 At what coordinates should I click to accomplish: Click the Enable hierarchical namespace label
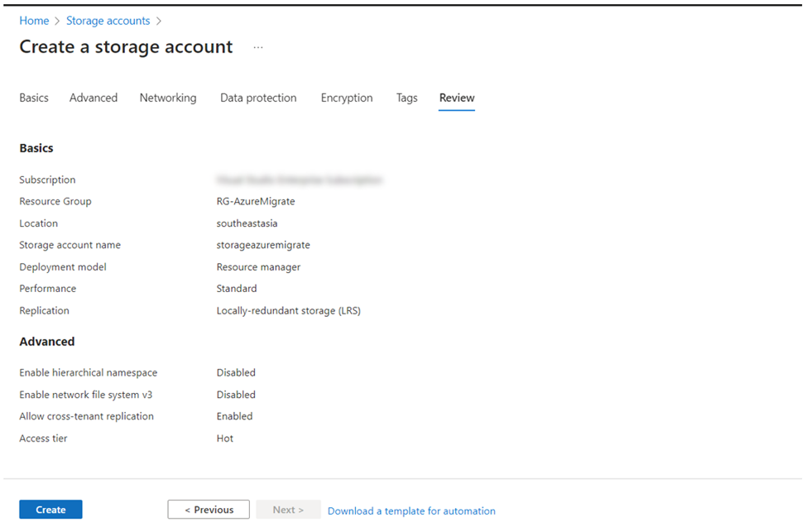(x=89, y=372)
